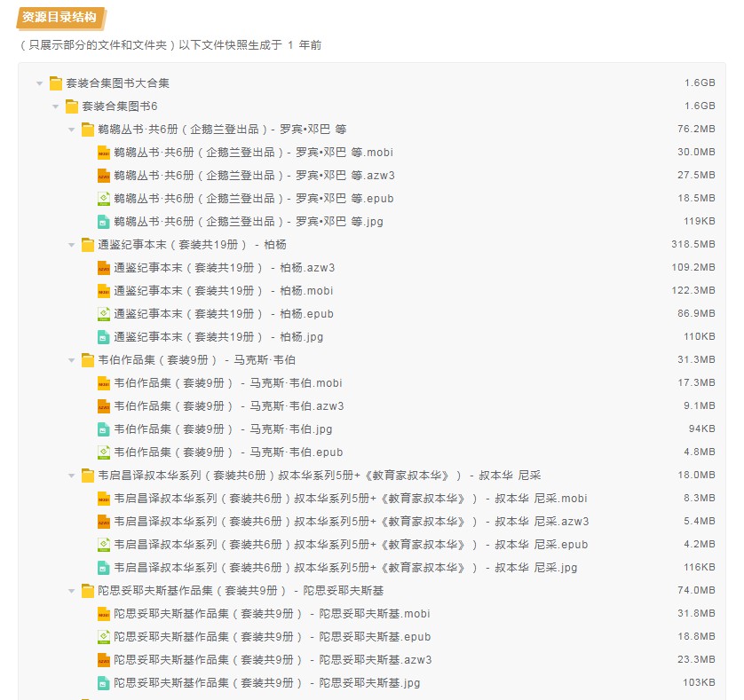Select the 鹈鹕丛书 罗宾•邓巴 等.jpg file name
Viewport: 744px width, 700px height.
point(249,222)
